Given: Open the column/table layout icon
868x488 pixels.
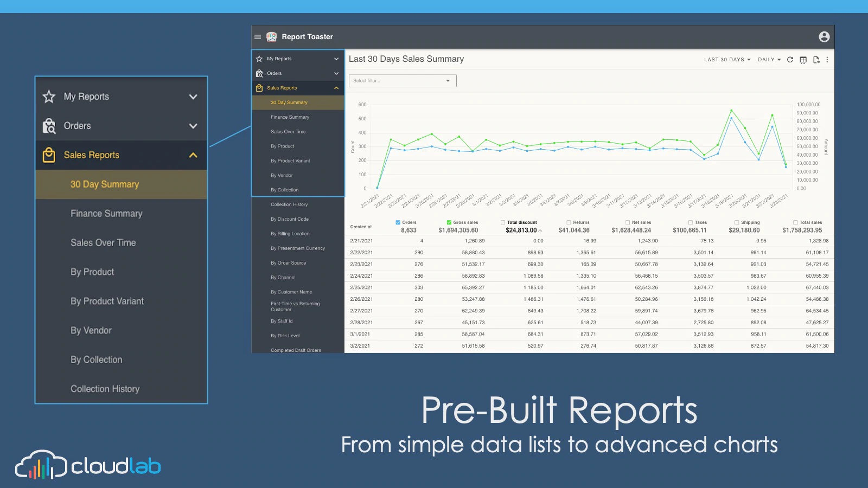Looking at the screenshot, I should pyautogui.click(x=803, y=60).
